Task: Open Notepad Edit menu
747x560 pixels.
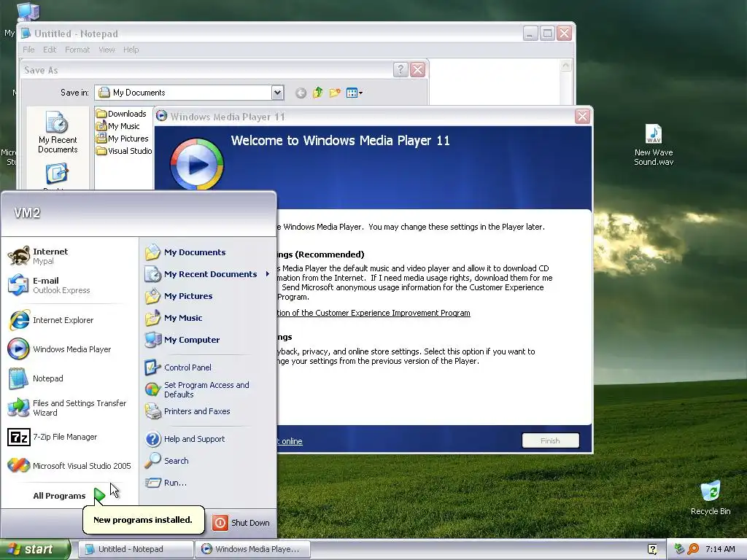Action: click(50, 50)
